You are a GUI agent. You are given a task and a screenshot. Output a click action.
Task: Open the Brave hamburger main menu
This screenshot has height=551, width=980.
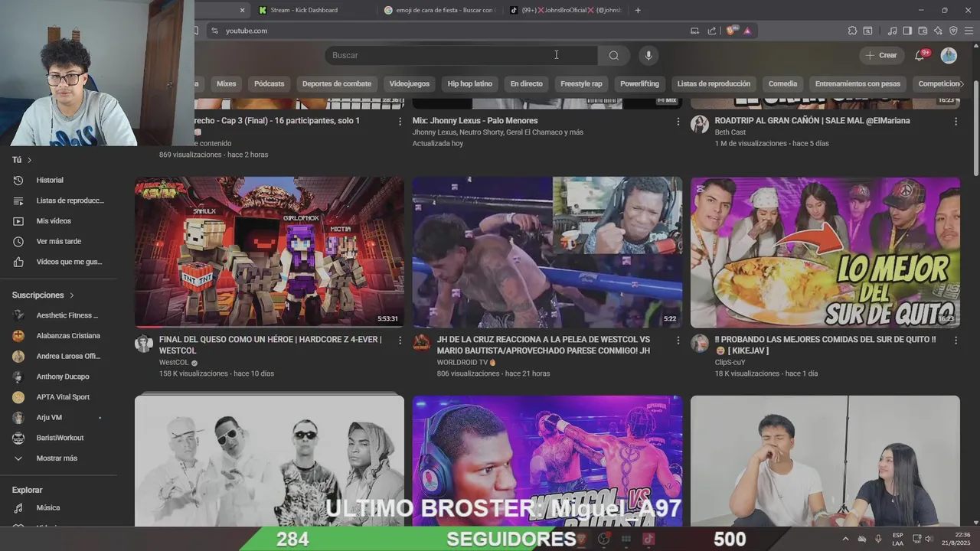[969, 31]
